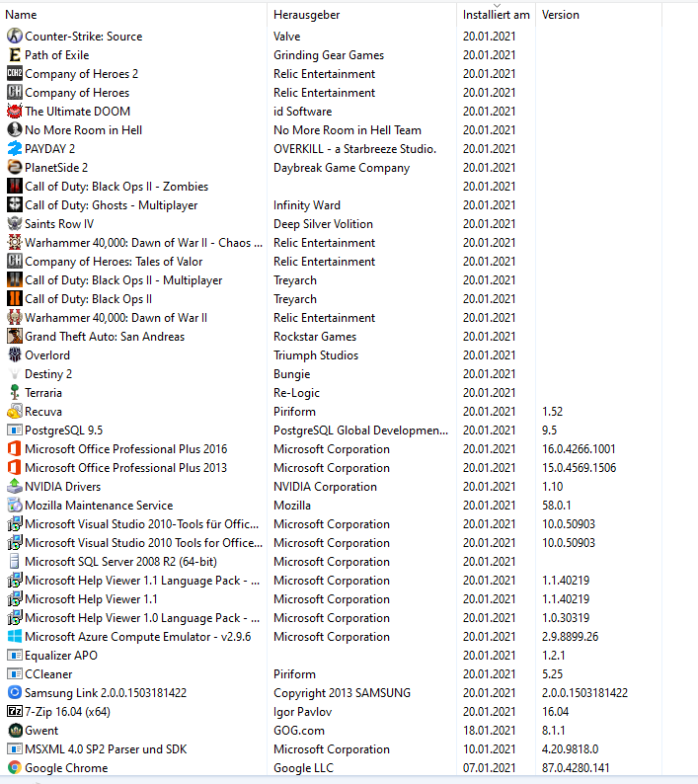The image size is (698, 784).
Task: Click the Call of Duty: Black Ops II orange icon
Action: click(x=15, y=298)
